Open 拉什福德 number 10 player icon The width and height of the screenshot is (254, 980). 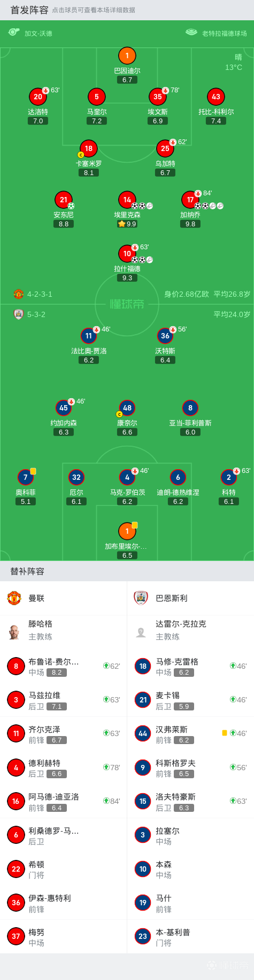(127, 254)
